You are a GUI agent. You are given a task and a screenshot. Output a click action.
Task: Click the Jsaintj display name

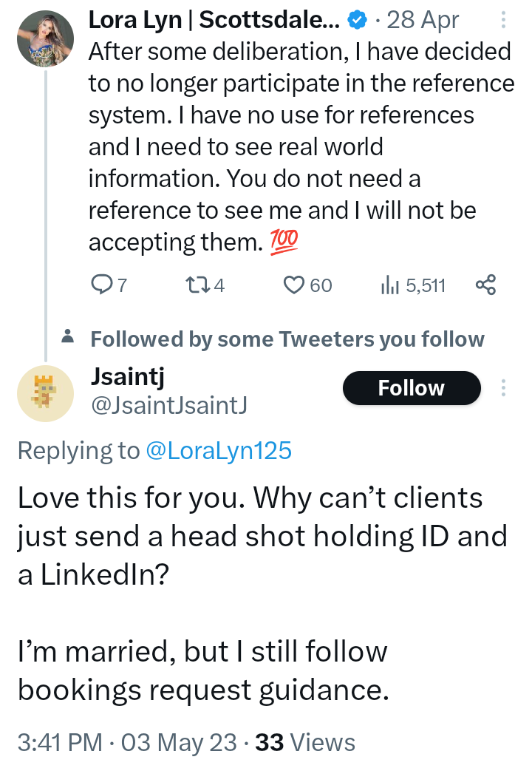click(x=126, y=377)
